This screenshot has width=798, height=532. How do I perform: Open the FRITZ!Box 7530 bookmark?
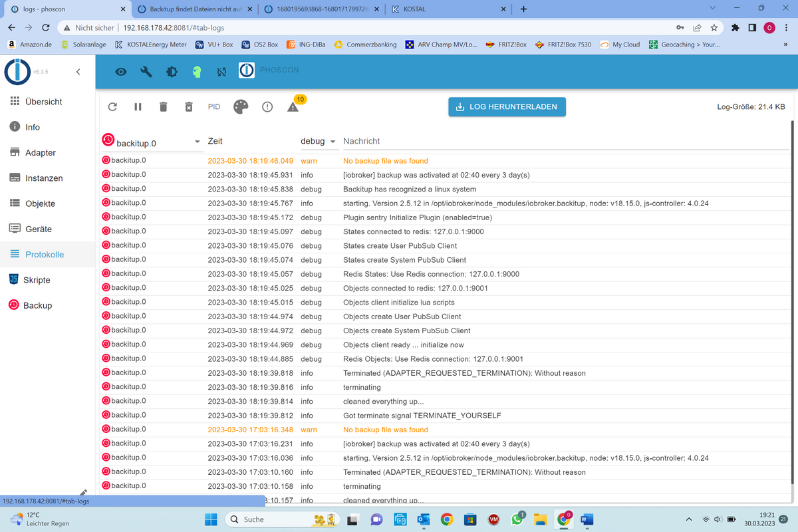coord(563,45)
